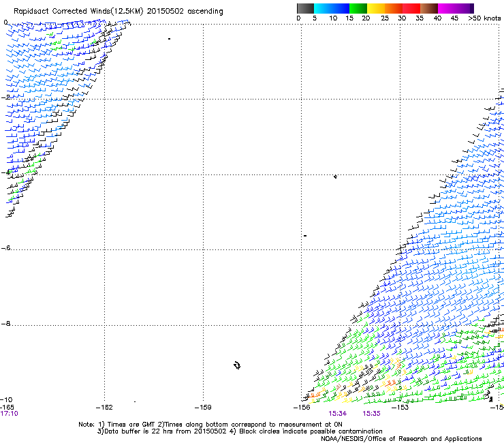Select the "35" legend scale label

point(420,18)
